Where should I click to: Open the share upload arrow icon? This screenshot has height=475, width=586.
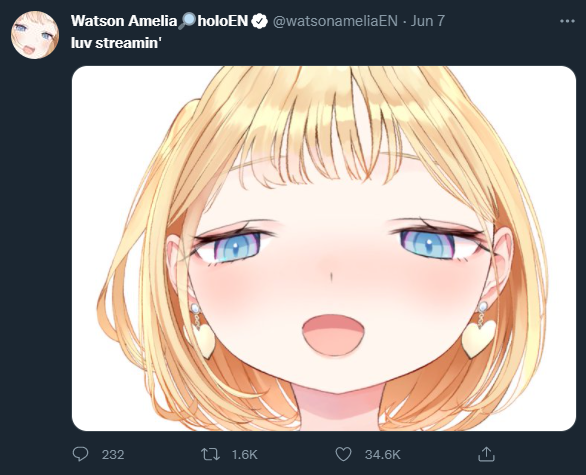[486, 454]
